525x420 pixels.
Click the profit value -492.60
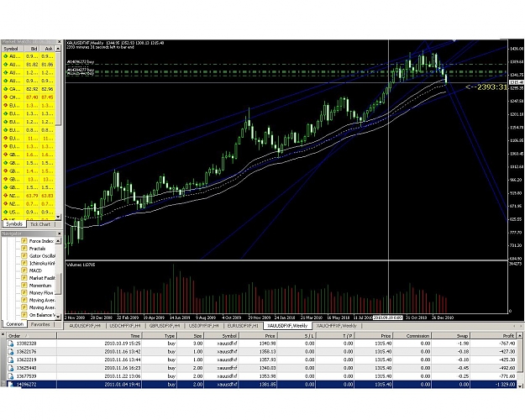(507, 368)
